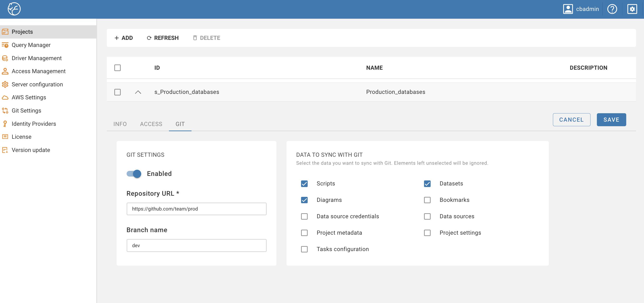This screenshot has height=303, width=644.
Task: Open Git Settings sidebar icon
Action: 5,110
